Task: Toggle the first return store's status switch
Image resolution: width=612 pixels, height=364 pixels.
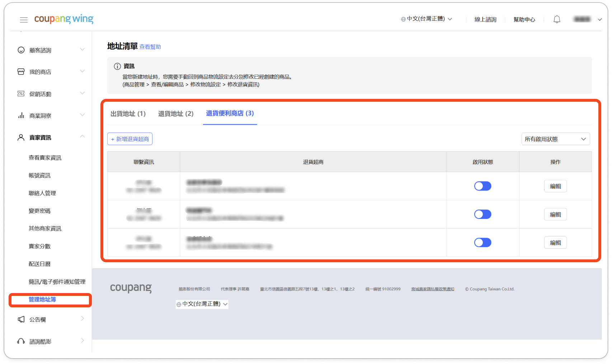Action: (x=482, y=186)
